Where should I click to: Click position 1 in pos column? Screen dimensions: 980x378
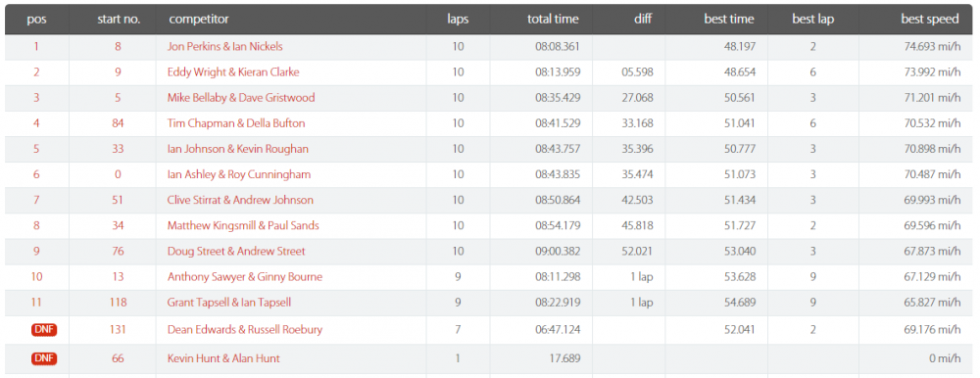(36, 47)
